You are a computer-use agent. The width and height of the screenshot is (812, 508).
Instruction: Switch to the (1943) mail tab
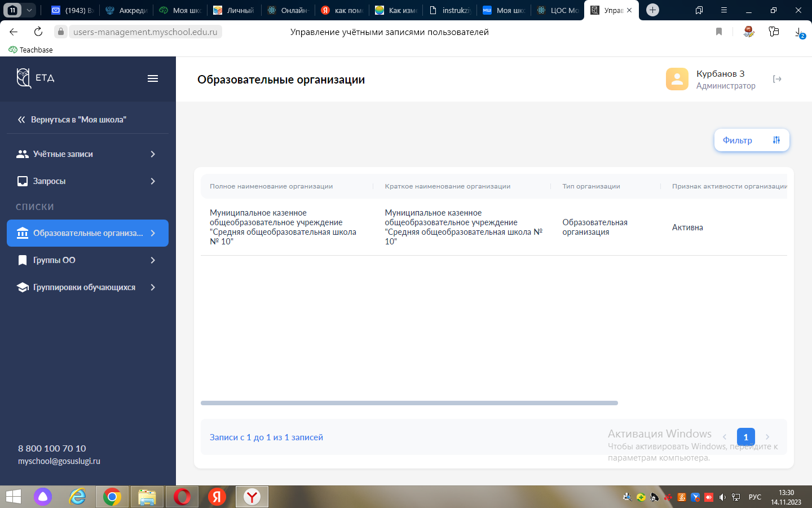tap(73, 10)
